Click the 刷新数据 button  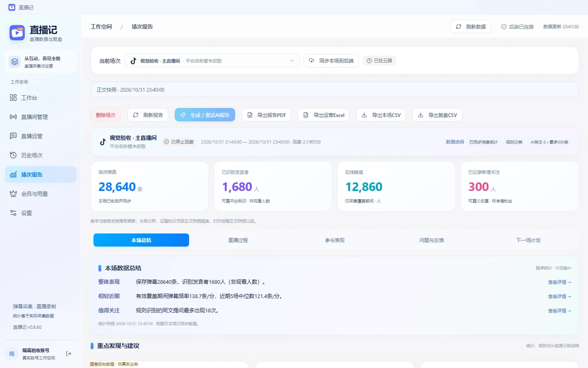tap(471, 27)
